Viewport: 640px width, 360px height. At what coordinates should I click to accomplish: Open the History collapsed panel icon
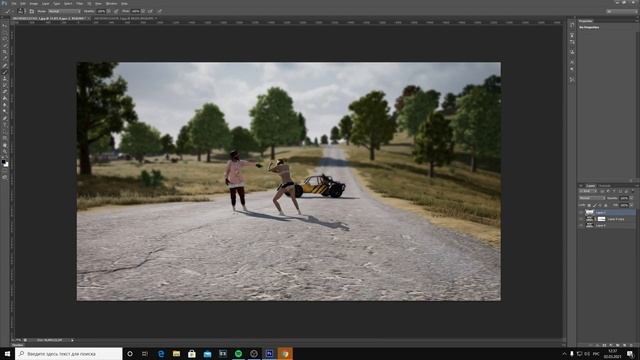(x=572, y=25)
